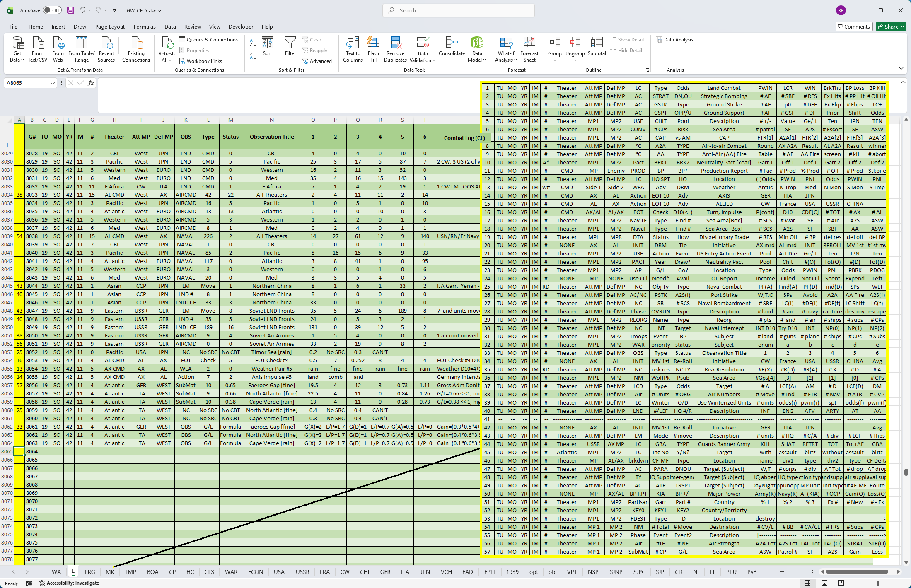The image size is (911, 588).
Task: Toggle the Filter funnel
Action: [290, 46]
